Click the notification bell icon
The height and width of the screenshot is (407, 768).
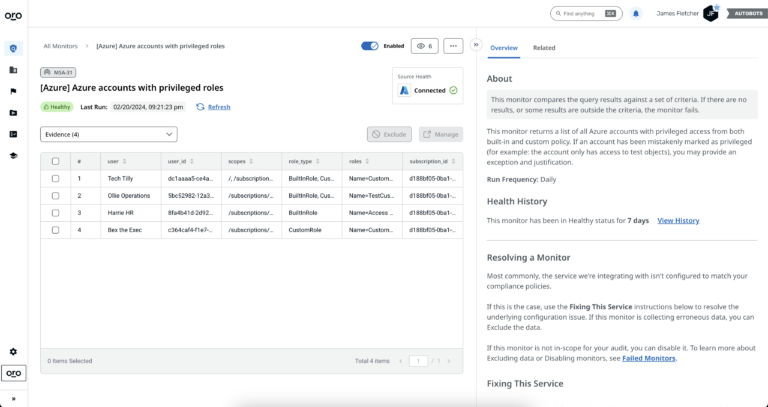point(636,14)
